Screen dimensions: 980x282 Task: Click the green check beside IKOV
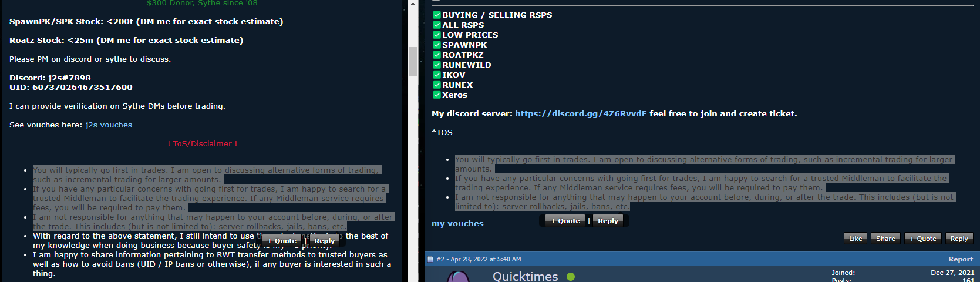[437, 75]
